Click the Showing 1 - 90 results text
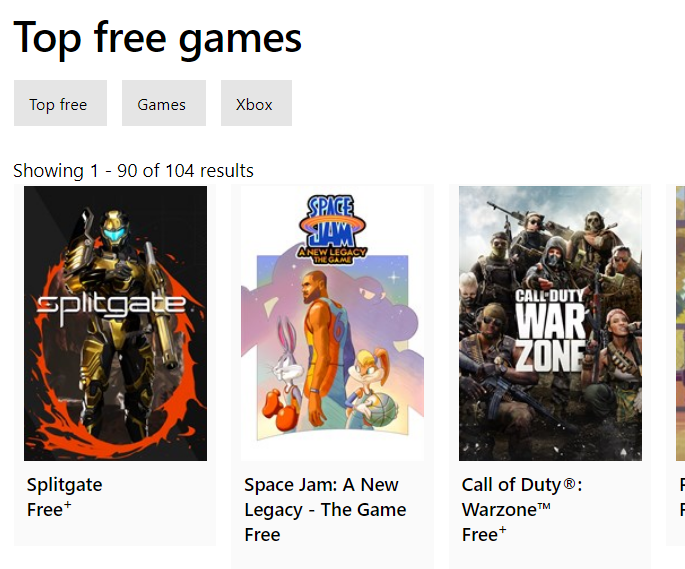Screen dimensions: 685x569 point(133,170)
